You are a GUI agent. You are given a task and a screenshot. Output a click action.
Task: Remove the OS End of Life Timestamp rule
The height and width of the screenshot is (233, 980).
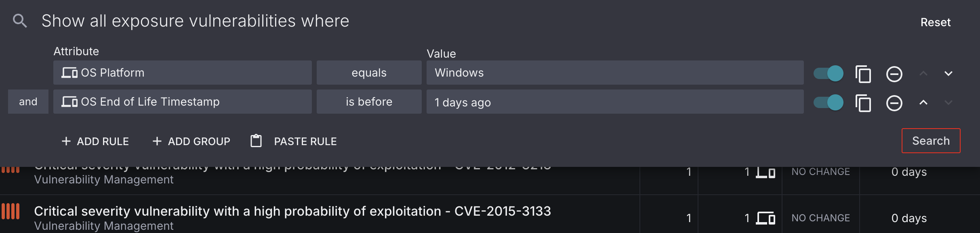pyautogui.click(x=895, y=102)
